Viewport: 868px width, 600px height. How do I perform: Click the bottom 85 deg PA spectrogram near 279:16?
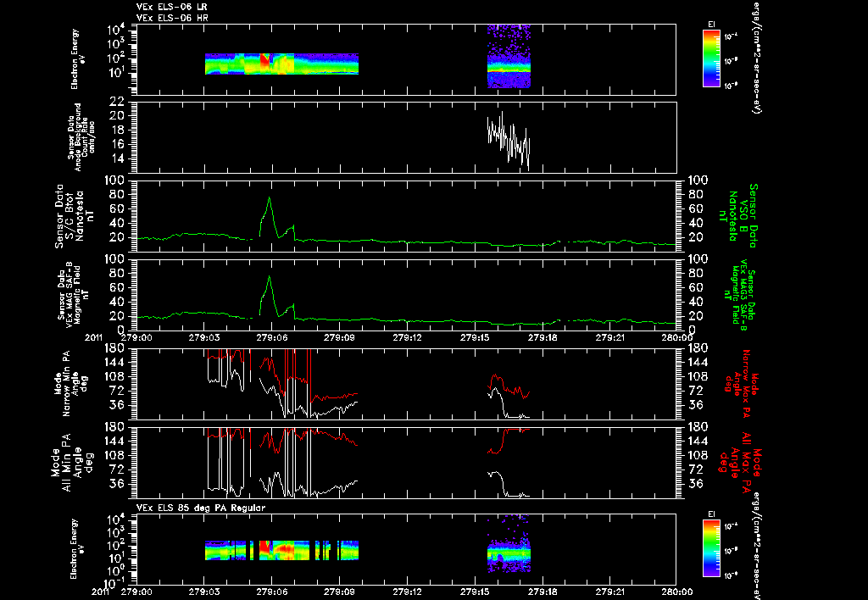coord(509,545)
